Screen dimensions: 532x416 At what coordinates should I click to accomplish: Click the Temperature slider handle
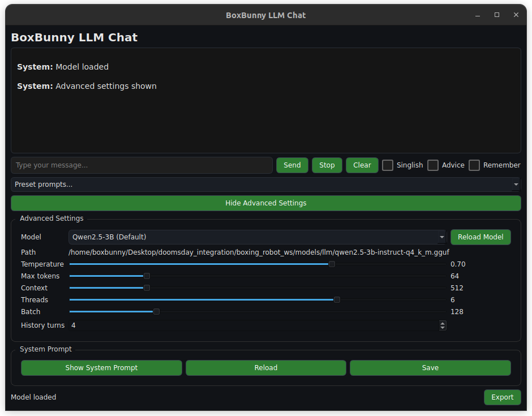tap(332, 264)
